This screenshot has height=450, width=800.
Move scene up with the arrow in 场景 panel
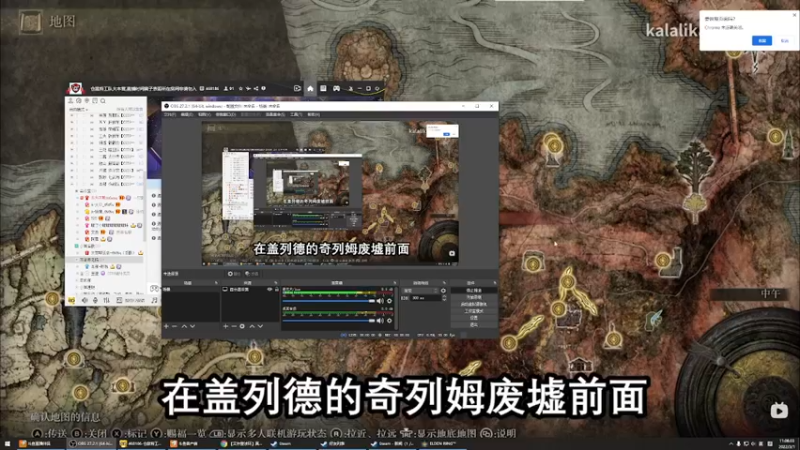point(184,326)
